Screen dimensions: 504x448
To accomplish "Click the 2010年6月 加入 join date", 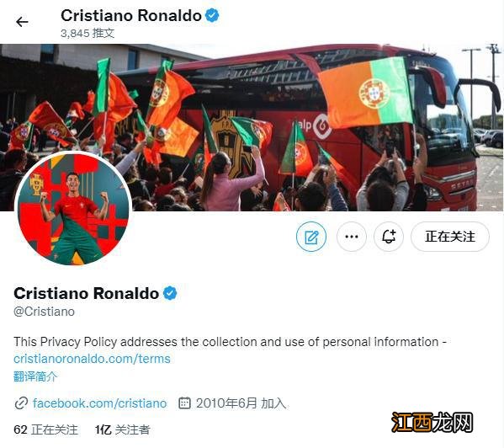I will pos(241,403).
